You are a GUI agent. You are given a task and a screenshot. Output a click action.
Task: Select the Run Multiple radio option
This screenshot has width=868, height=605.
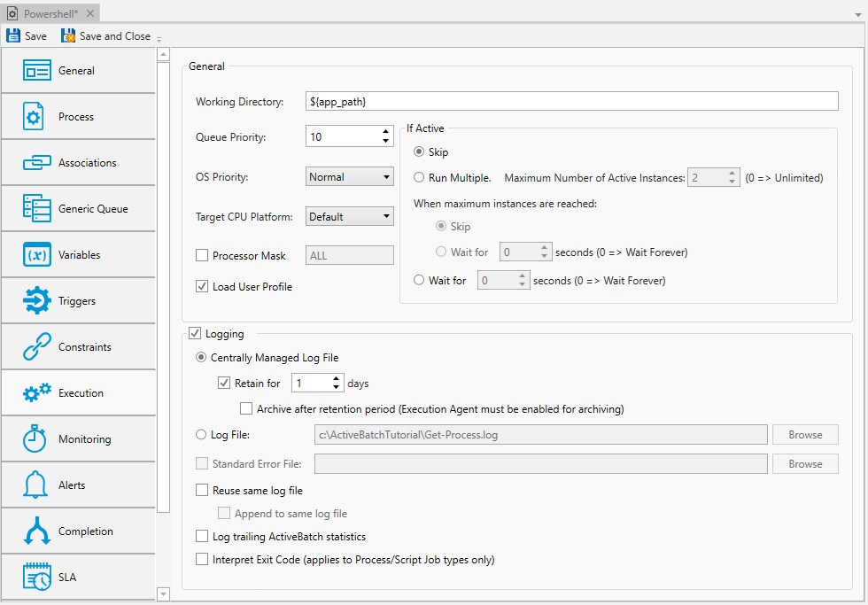(x=419, y=178)
